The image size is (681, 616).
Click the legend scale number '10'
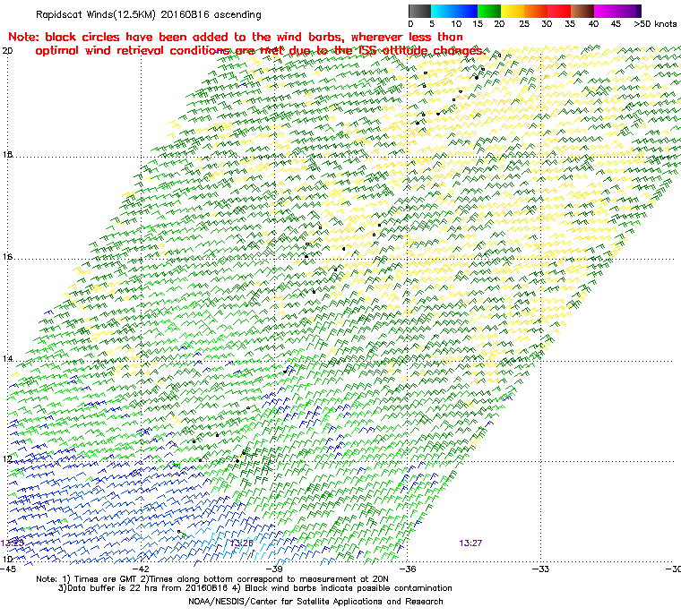pyautogui.click(x=456, y=24)
